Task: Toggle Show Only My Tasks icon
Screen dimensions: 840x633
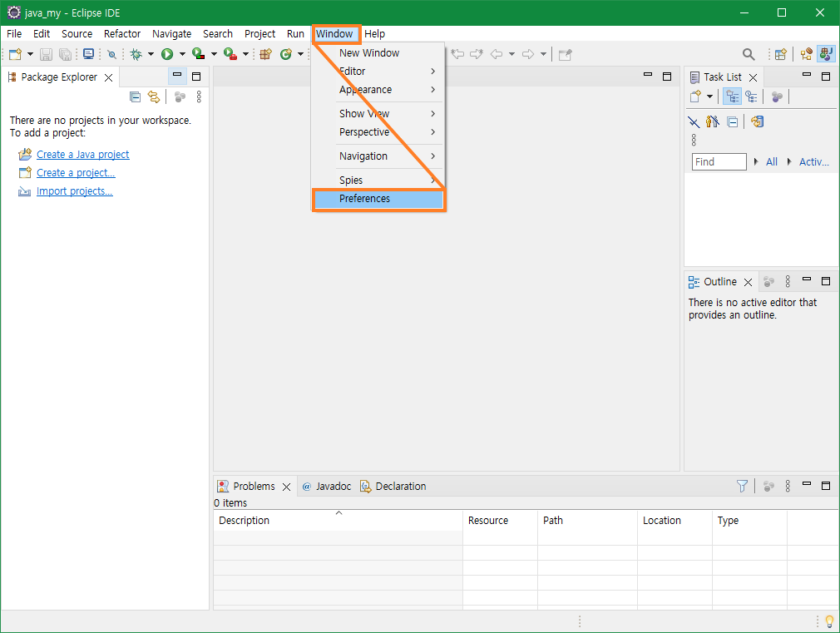Action: [713, 121]
